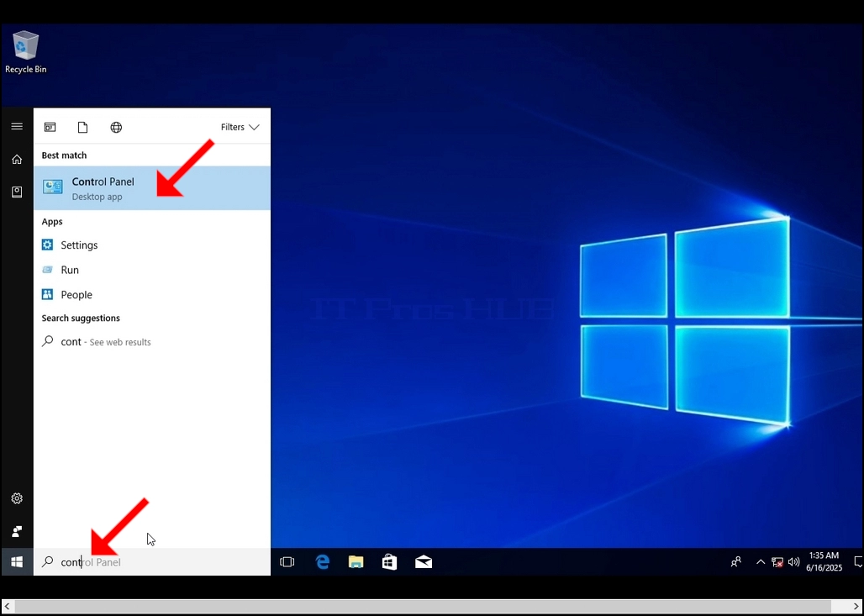Open People icon in system tray
864x616 pixels.
736,562
